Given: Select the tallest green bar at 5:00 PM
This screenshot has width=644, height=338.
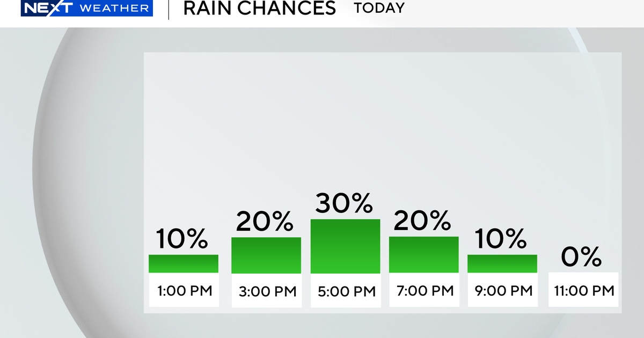Looking at the screenshot, I should (345, 246).
